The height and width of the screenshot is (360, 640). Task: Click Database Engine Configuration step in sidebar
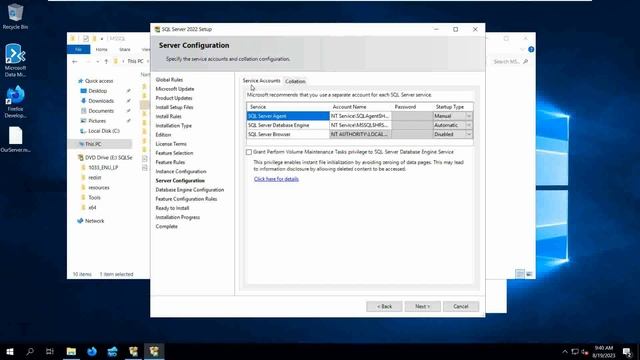tap(190, 190)
